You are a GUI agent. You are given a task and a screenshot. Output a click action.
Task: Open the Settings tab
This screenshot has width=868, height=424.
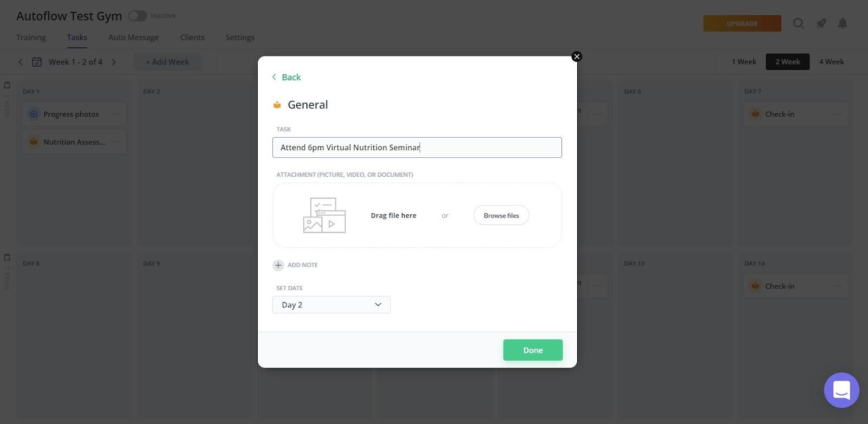(240, 37)
